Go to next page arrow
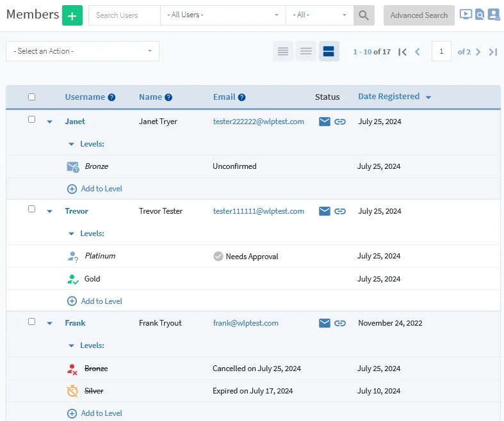The height and width of the screenshot is (421, 504). click(x=478, y=52)
